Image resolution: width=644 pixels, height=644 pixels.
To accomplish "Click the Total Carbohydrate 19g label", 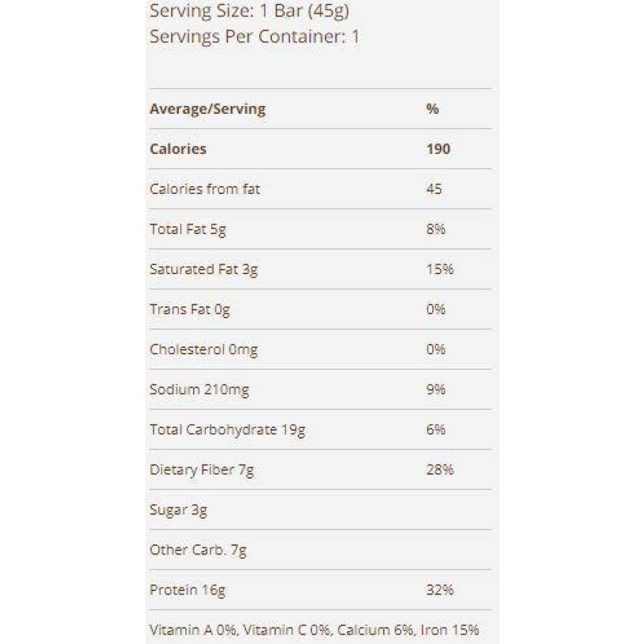I will 228,429.
